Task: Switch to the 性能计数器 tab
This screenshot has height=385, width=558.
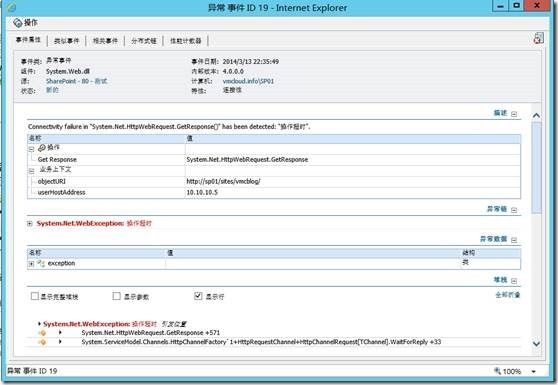Action: point(185,41)
